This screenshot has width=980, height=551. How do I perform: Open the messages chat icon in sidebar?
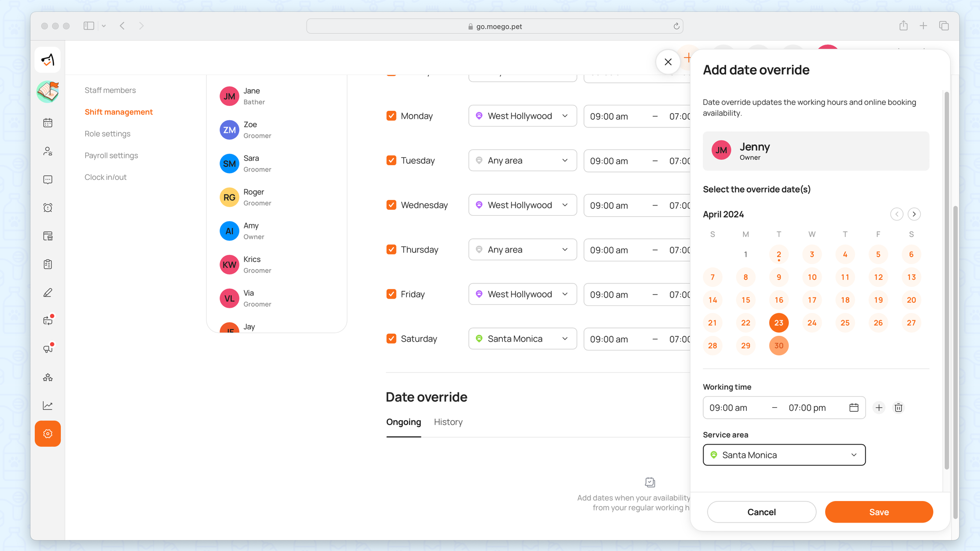coord(48,180)
